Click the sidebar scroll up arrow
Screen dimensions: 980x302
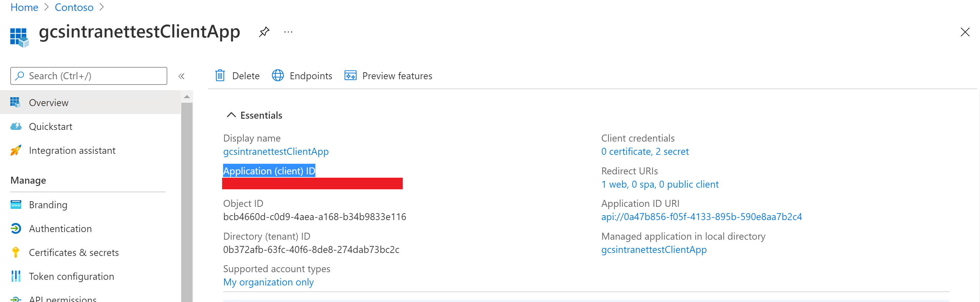[187, 97]
